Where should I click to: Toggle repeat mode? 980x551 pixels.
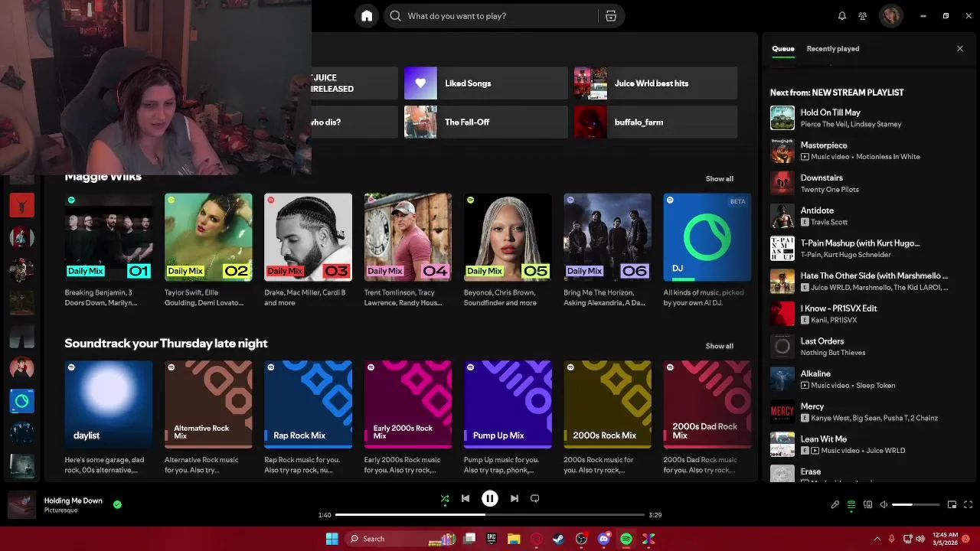click(x=535, y=499)
